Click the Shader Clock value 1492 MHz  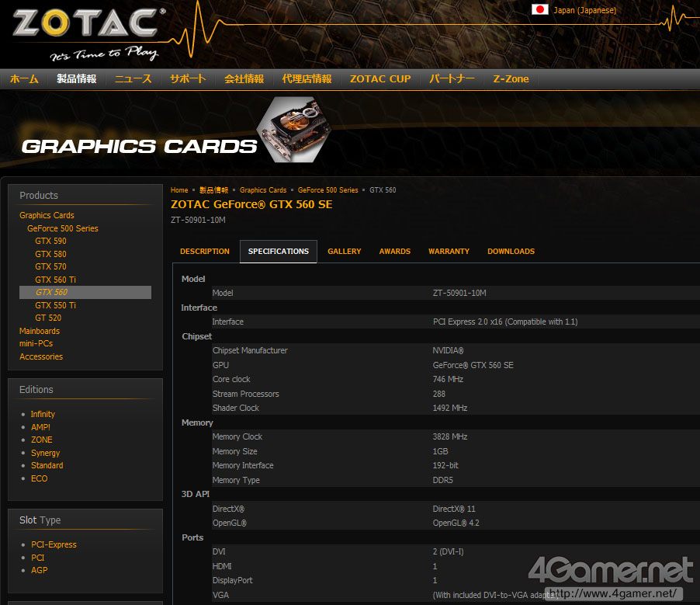pyautogui.click(x=450, y=408)
